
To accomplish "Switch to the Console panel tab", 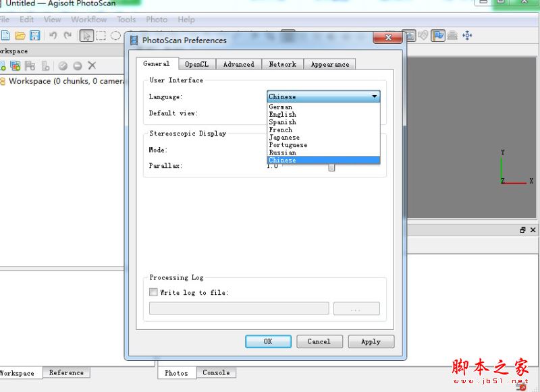I will pos(215,372).
